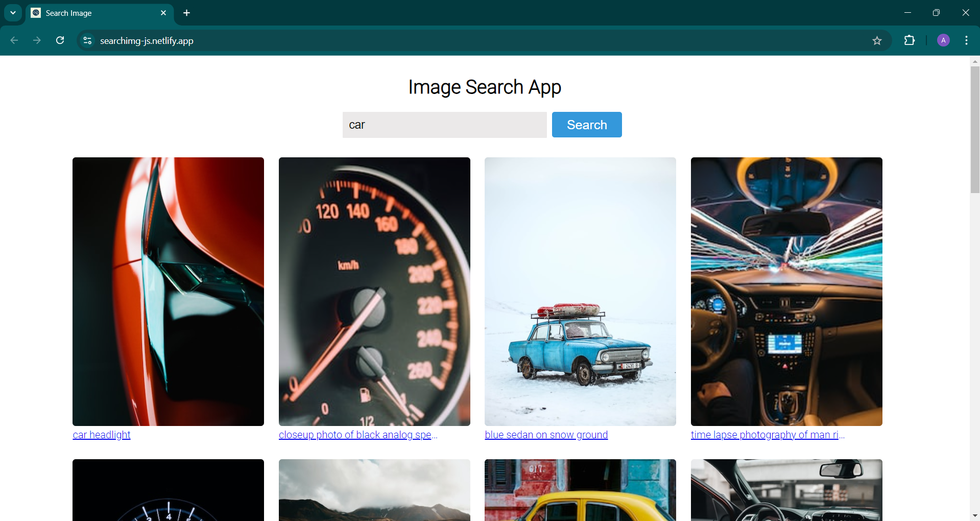980x521 pixels.
Task: Click the scrollbar down arrow
Action: click(x=975, y=516)
